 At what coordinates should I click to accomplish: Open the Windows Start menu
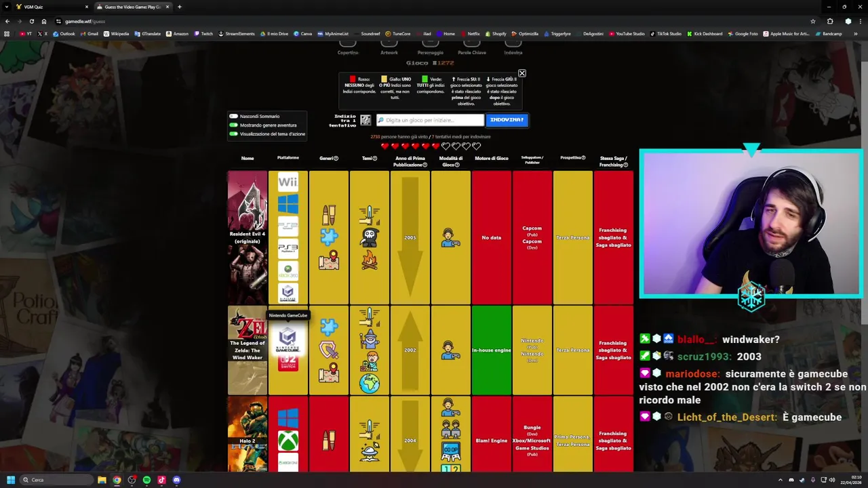click(x=11, y=480)
